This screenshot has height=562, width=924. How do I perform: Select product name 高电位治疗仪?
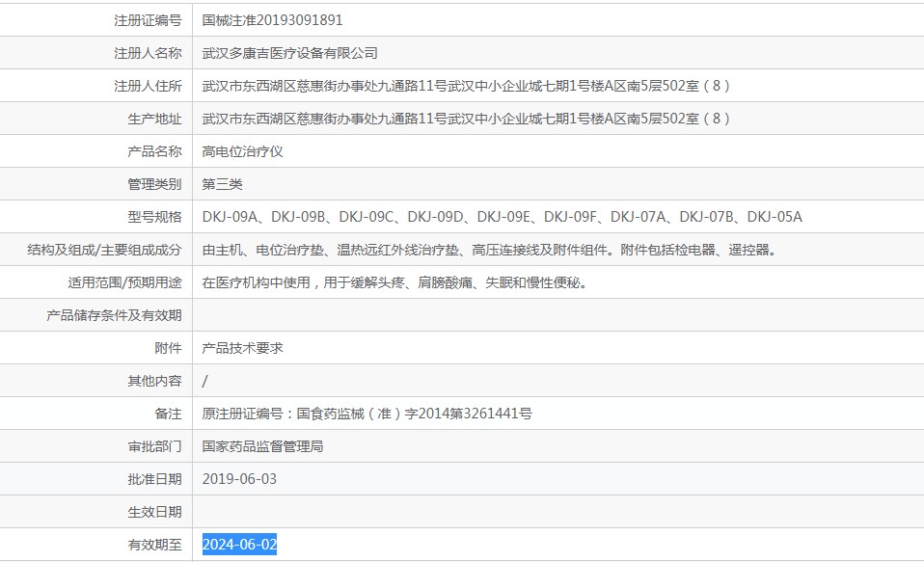click(x=243, y=151)
